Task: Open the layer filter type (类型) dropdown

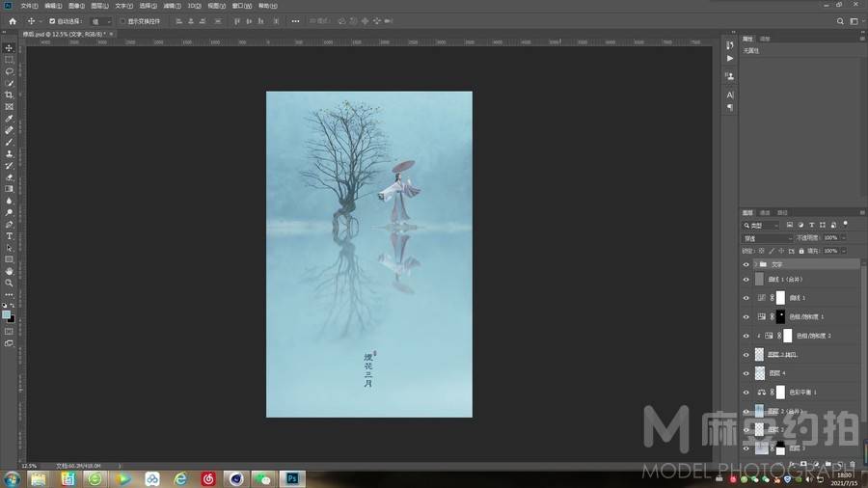Action: pyautogui.click(x=761, y=225)
